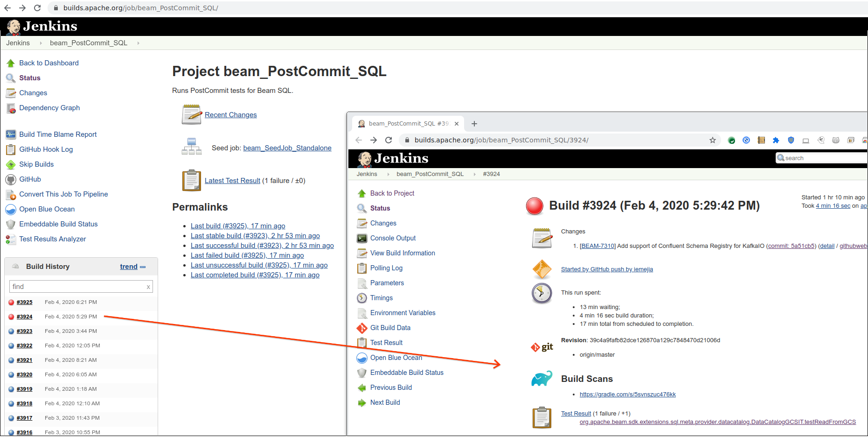Click the Changes notepad icon in the left sidebar
The image size is (868, 437).
(x=11, y=93)
